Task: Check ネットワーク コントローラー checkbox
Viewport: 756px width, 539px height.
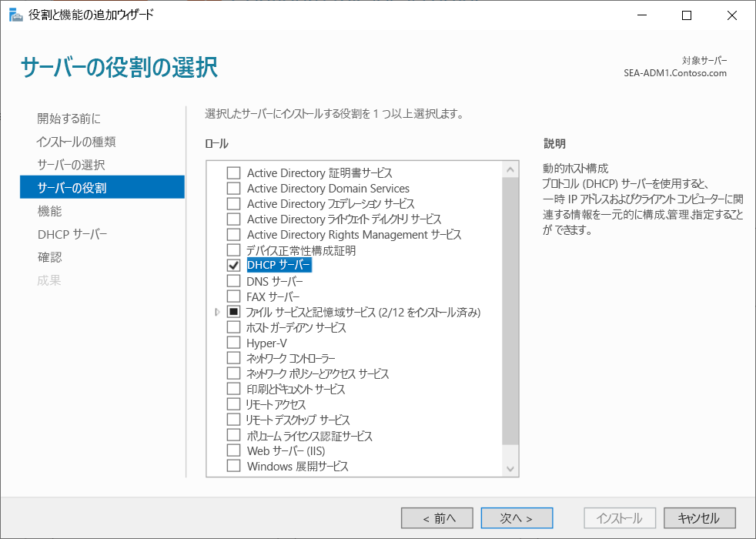Action: (233, 358)
